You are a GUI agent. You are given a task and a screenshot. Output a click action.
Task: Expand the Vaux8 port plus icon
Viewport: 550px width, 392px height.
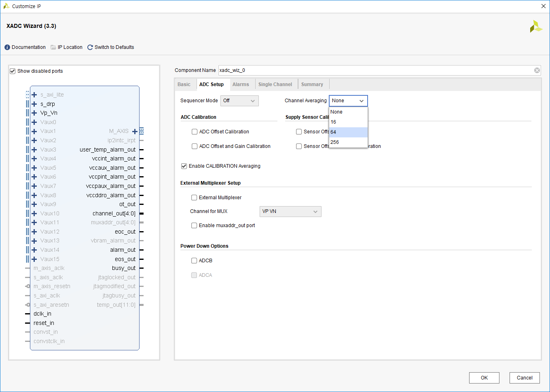(x=34, y=195)
